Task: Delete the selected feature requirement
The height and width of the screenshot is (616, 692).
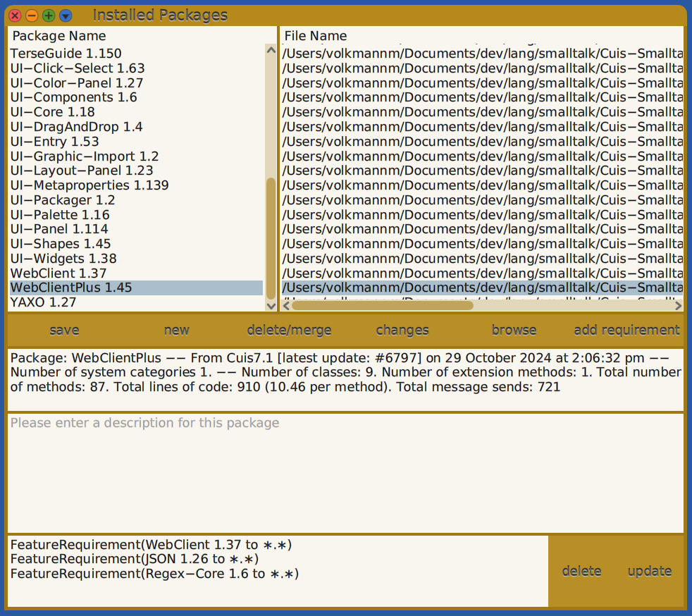Action: pyautogui.click(x=581, y=571)
